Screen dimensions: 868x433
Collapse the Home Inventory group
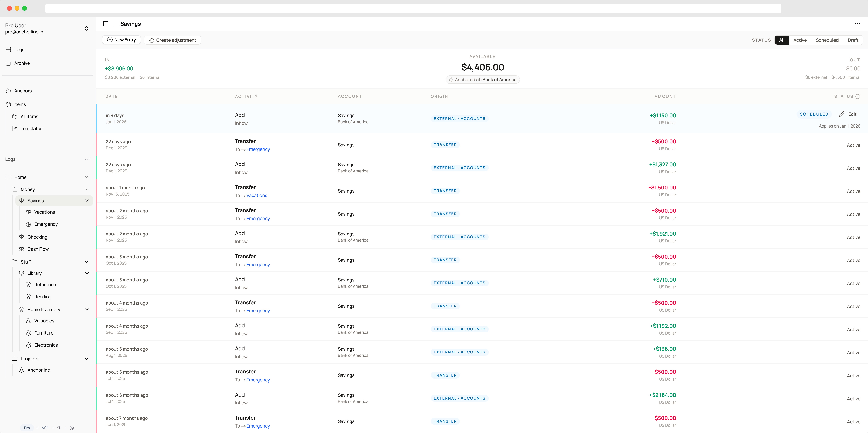pos(87,309)
